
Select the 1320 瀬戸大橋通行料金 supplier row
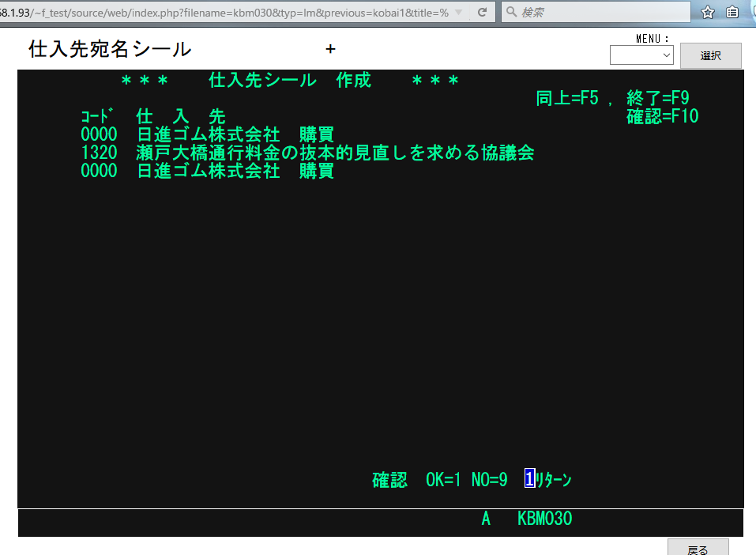click(x=307, y=153)
